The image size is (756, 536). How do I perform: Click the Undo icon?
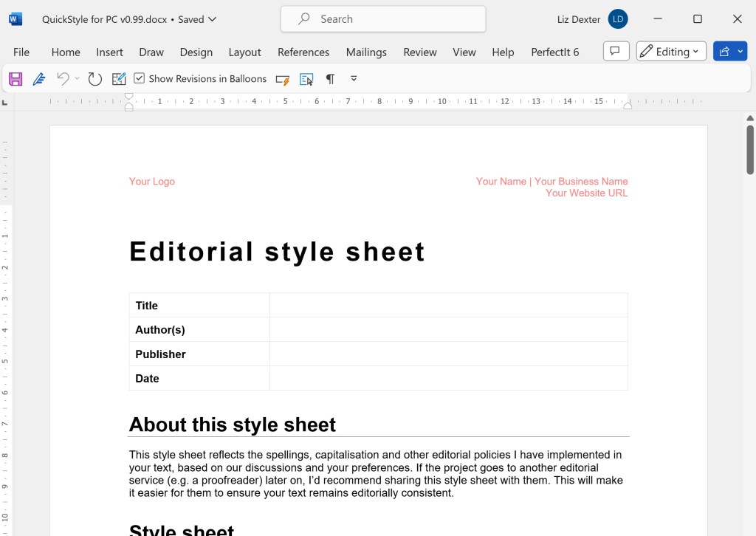pos(63,78)
